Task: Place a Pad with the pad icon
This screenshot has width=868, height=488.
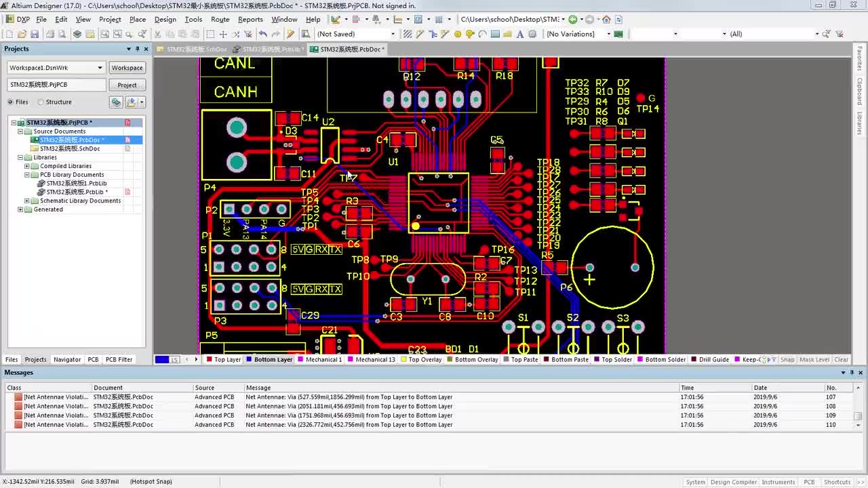Action: tap(458, 34)
